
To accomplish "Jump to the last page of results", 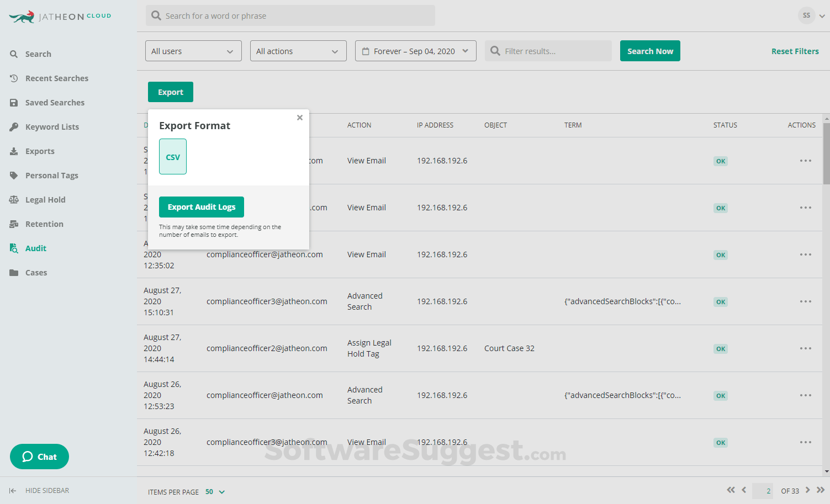I will click(821, 490).
